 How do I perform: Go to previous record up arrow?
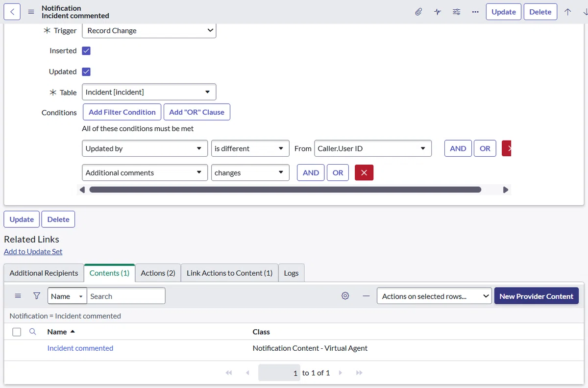coord(567,12)
